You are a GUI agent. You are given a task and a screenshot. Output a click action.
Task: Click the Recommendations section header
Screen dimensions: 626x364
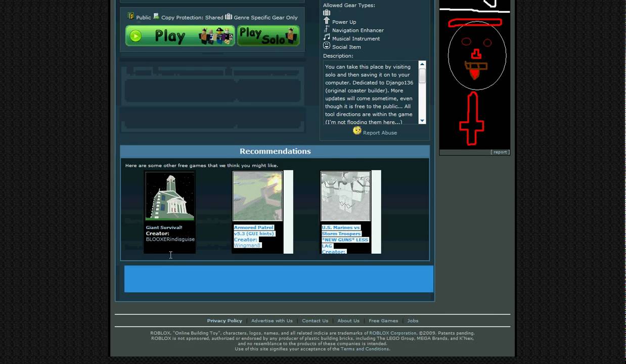click(275, 151)
